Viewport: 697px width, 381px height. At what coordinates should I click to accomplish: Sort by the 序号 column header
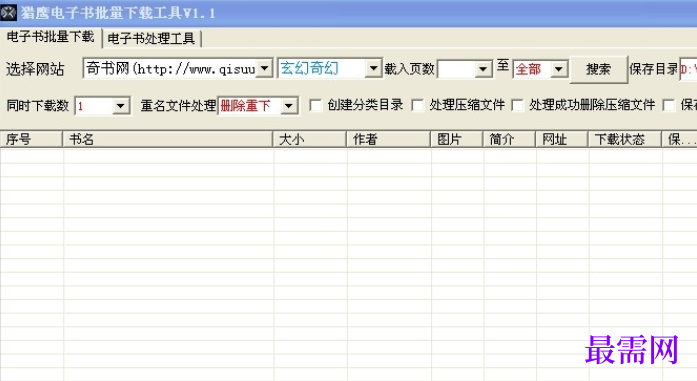31,140
